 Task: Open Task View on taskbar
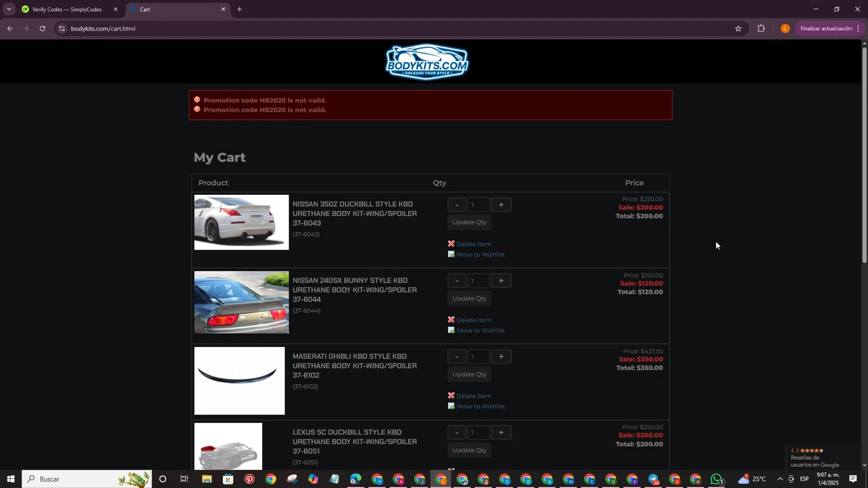(x=185, y=479)
